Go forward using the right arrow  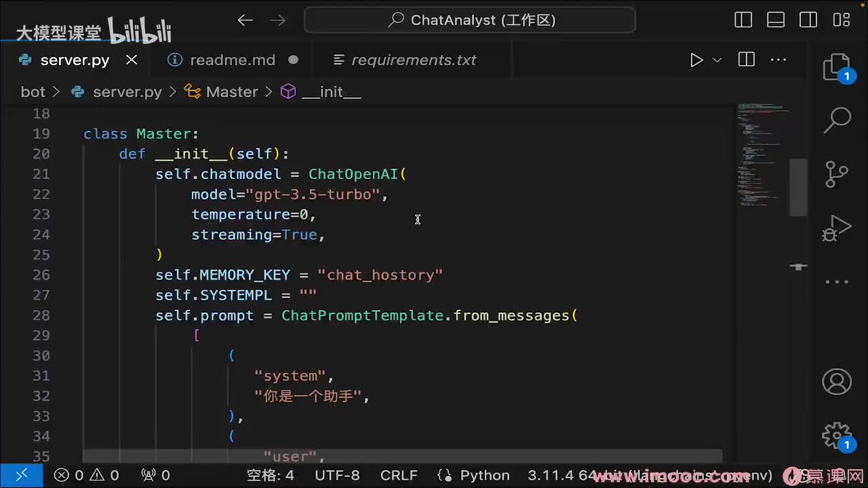(x=278, y=20)
